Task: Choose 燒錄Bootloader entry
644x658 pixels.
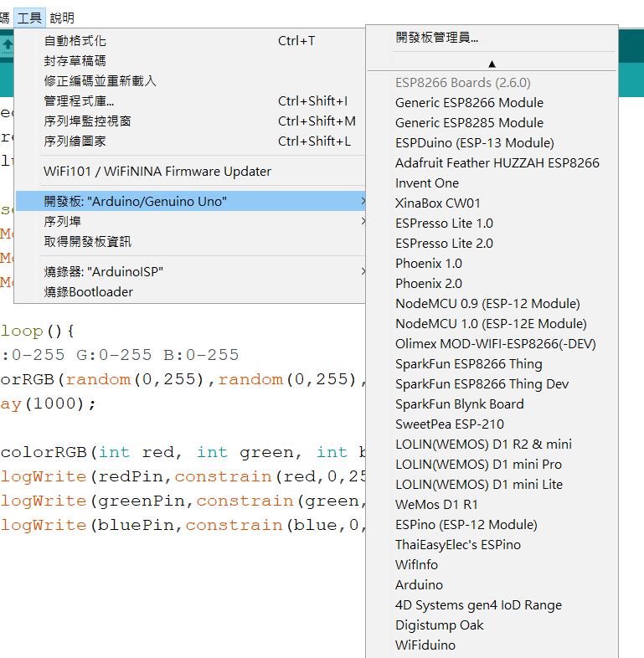Action: pyautogui.click(x=190, y=291)
